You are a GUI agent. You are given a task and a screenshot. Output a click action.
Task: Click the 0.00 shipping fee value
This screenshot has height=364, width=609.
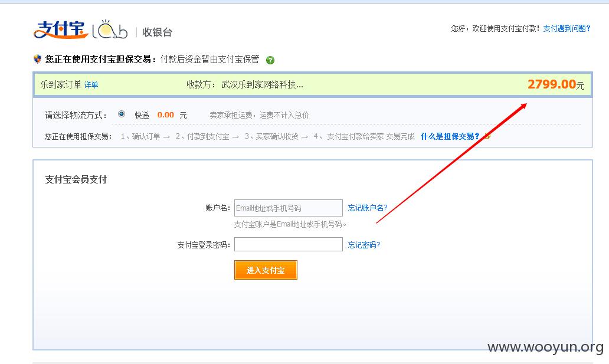point(165,115)
